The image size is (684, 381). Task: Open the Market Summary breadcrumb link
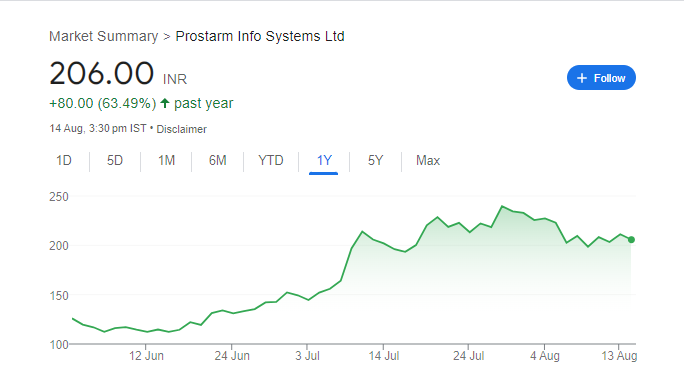[103, 36]
